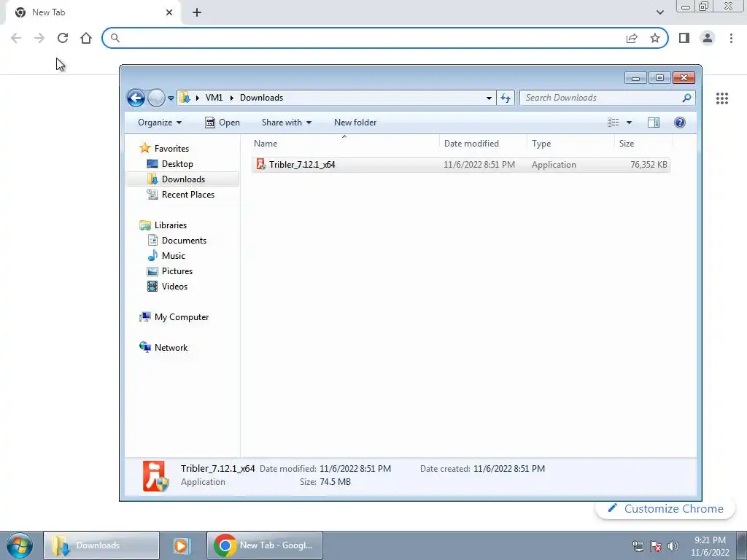Open the view options dropdown arrow
The width and height of the screenshot is (747, 560).
click(629, 122)
